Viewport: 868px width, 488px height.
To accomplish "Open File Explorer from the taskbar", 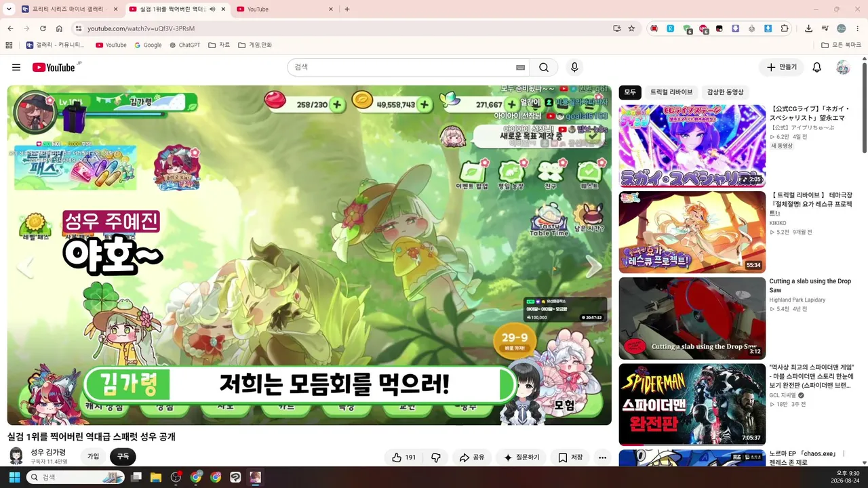I will tap(156, 477).
